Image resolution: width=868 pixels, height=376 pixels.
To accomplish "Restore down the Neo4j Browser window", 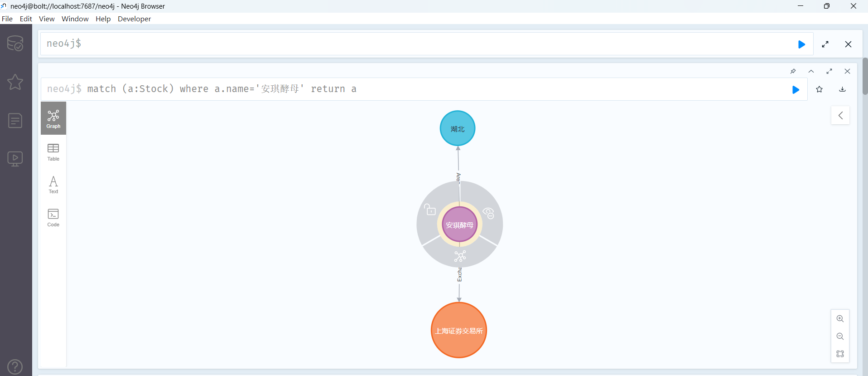I will coord(827,6).
